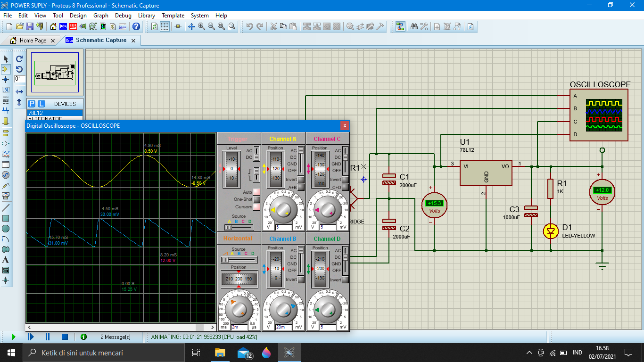Click the Rotate Clockwise icon
644x362 pixels.
[19, 59]
